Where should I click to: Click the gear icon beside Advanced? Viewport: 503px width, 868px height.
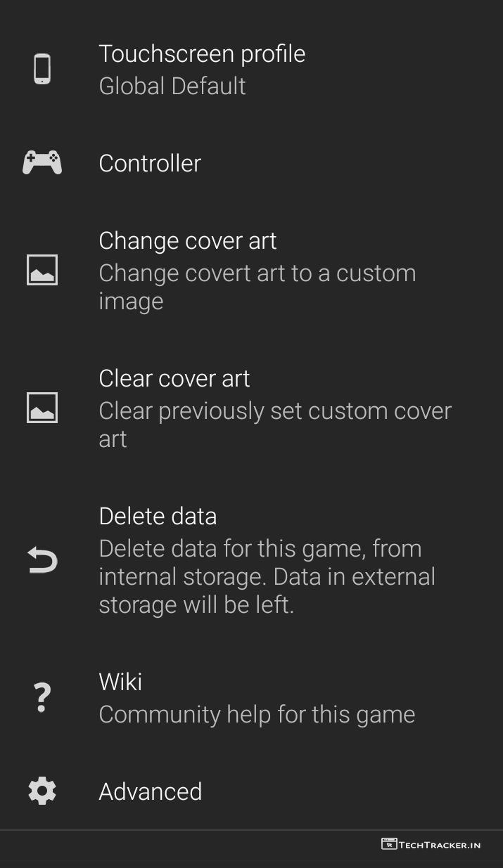pyautogui.click(x=42, y=791)
